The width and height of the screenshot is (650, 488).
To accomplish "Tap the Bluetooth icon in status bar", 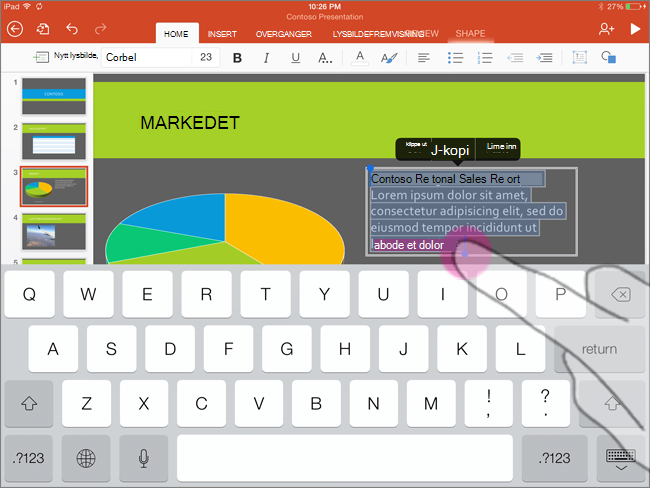I will pyautogui.click(x=601, y=6).
